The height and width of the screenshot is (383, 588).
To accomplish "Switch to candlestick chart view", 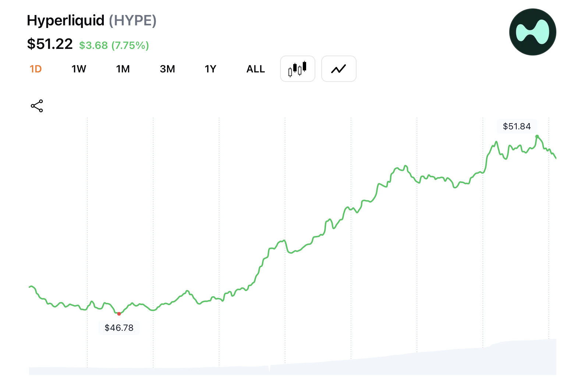I will (x=297, y=69).
